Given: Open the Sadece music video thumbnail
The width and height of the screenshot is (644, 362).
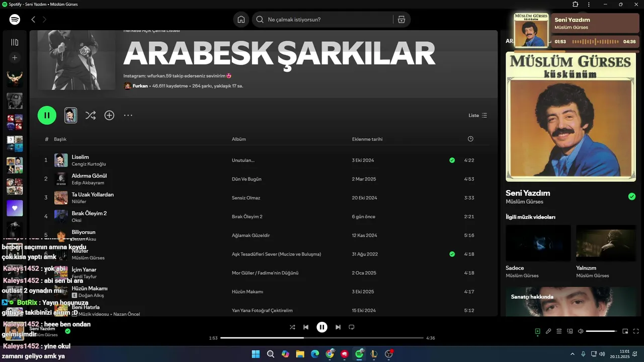Looking at the screenshot, I should [538, 242].
